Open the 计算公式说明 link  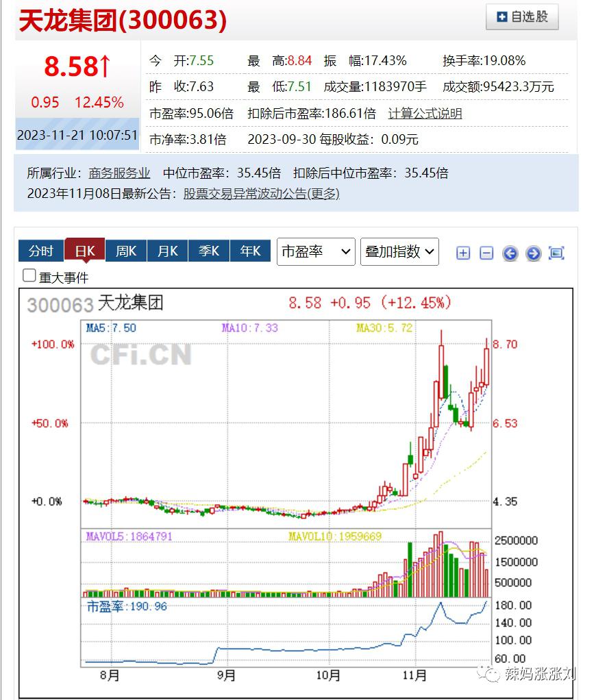coord(425,114)
